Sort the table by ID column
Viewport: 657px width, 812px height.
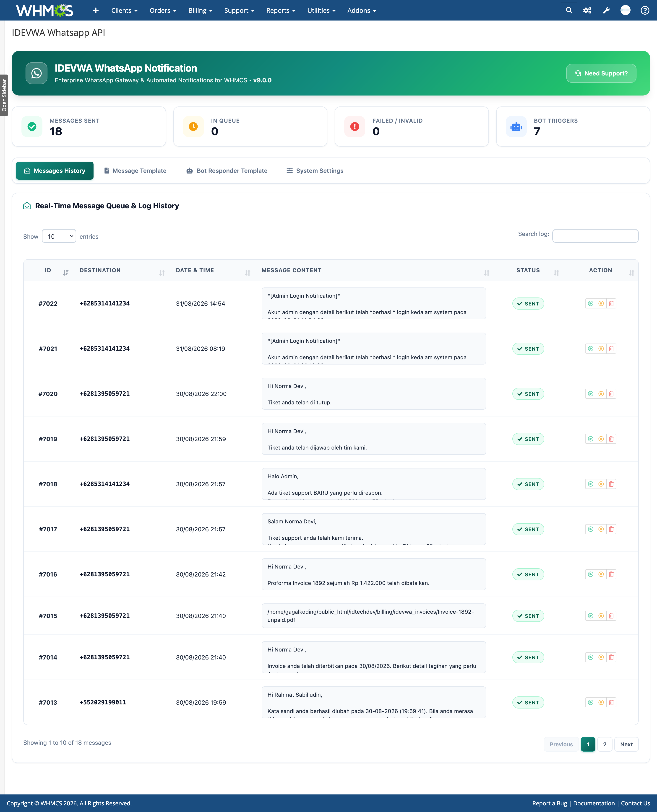pos(48,270)
